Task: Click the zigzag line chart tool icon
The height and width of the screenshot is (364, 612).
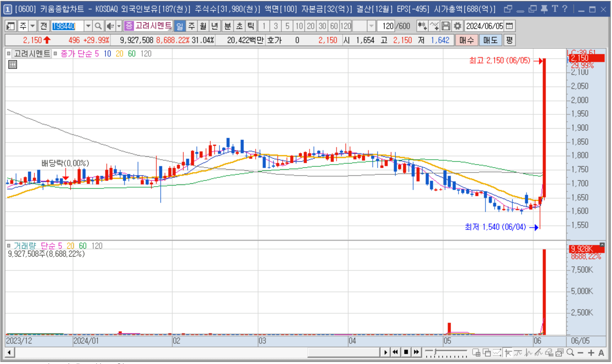Action: (x=529, y=353)
